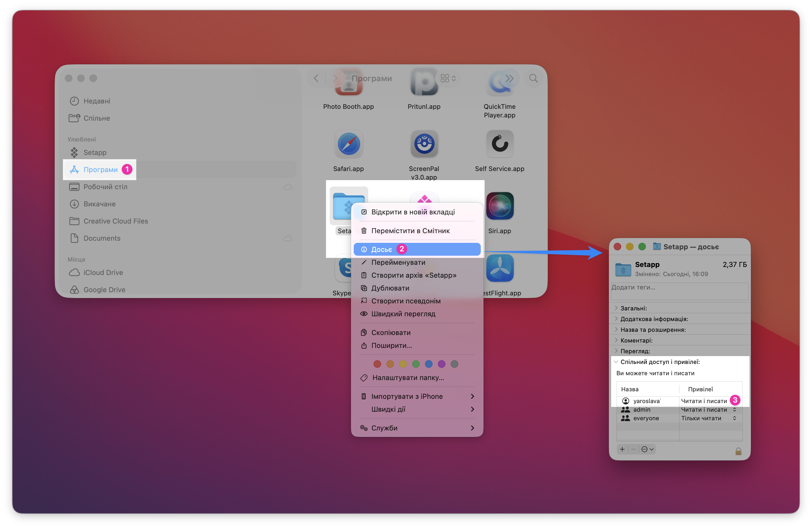Viewport: 812px width, 528px height.
Task: Open Служби submenu
Action: (417, 428)
